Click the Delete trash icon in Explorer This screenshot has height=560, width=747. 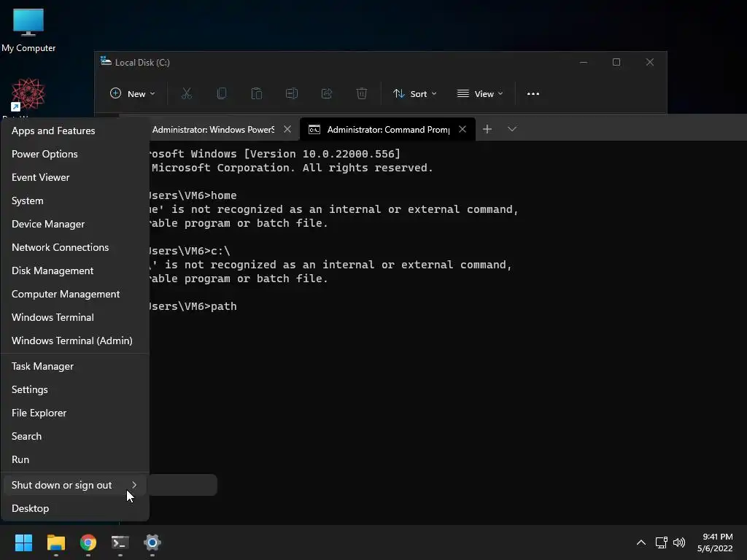362,94
